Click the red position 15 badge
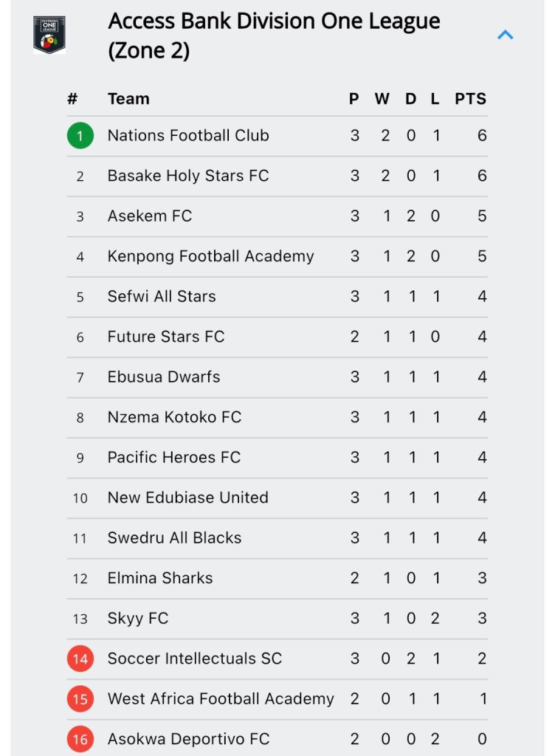Image resolution: width=555 pixels, height=756 pixels. tap(80, 698)
